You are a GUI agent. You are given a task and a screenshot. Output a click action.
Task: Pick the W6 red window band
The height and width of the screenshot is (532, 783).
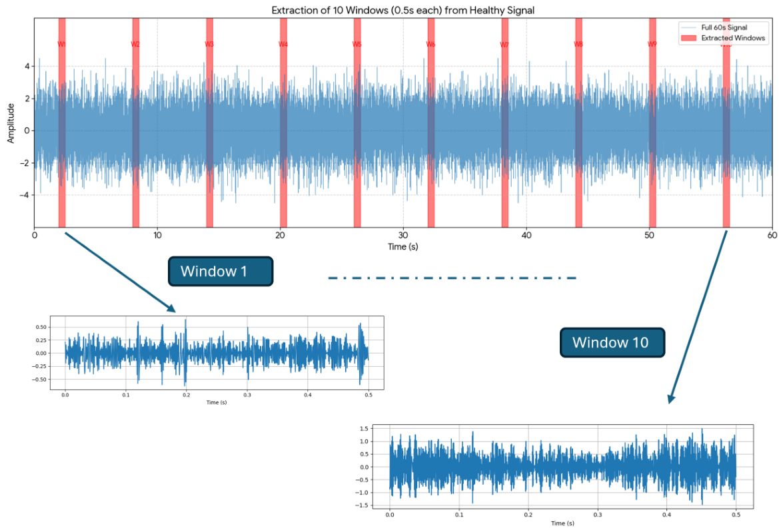(x=431, y=123)
